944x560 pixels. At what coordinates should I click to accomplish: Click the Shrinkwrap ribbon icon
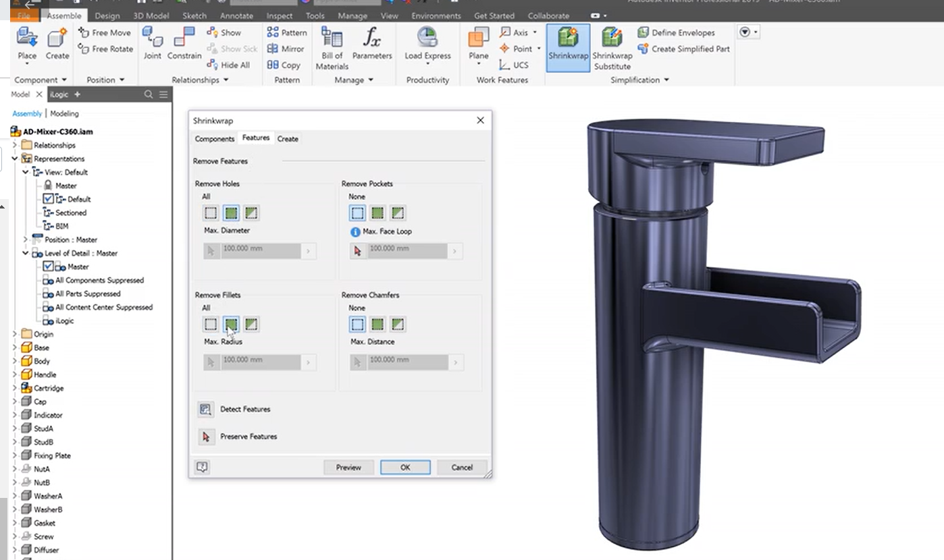tap(568, 38)
